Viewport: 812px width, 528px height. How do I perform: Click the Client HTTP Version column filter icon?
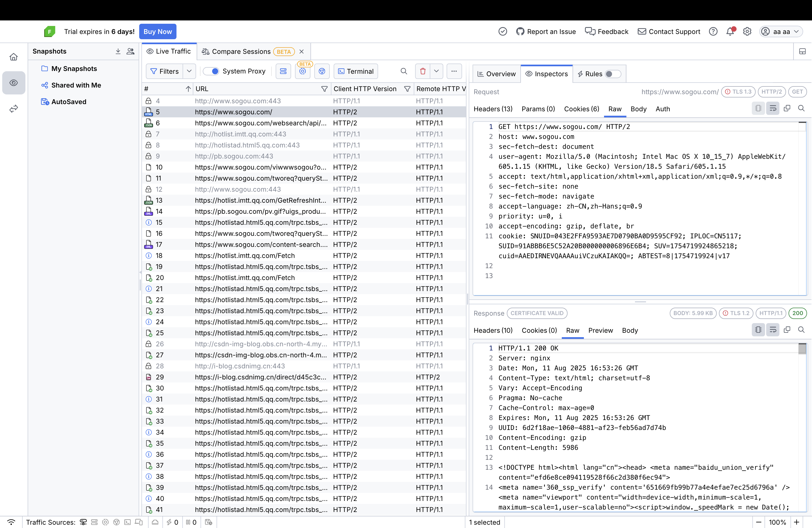407,89
